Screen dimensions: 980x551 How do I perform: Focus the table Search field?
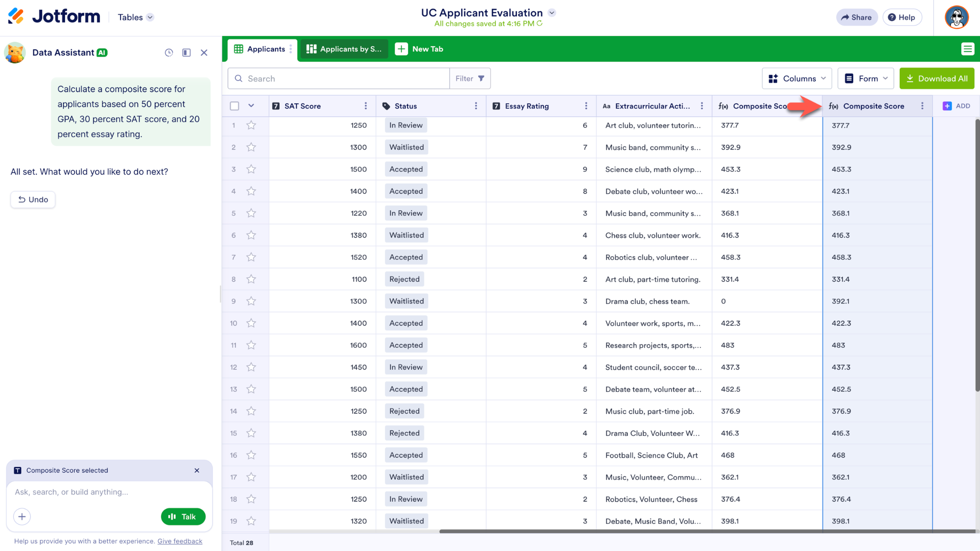click(339, 78)
